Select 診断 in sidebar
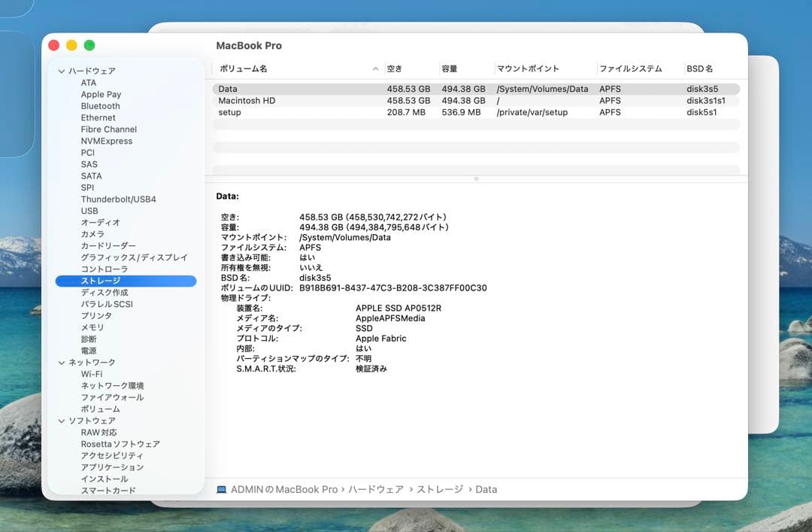This screenshot has height=532, width=812. 89,339
